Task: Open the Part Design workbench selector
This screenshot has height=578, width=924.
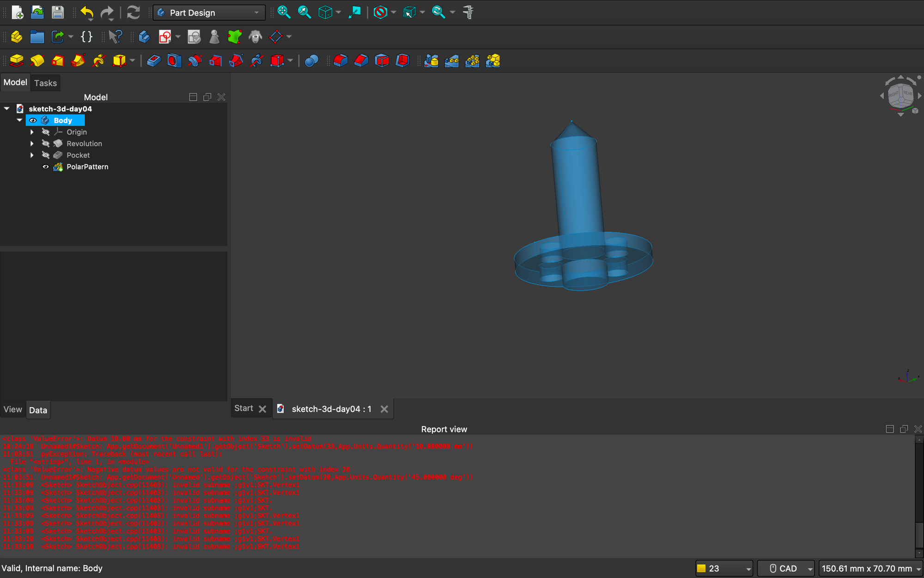Action: [208, 12]
